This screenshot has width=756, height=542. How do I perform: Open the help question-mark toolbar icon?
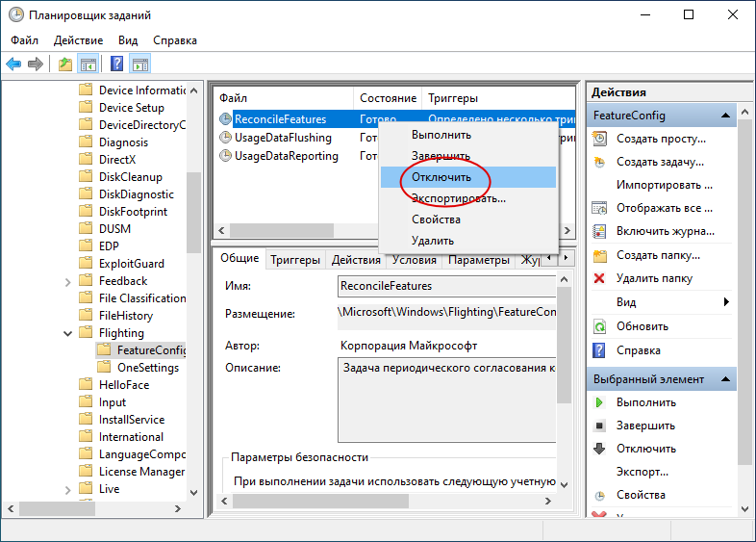[116, 64]
